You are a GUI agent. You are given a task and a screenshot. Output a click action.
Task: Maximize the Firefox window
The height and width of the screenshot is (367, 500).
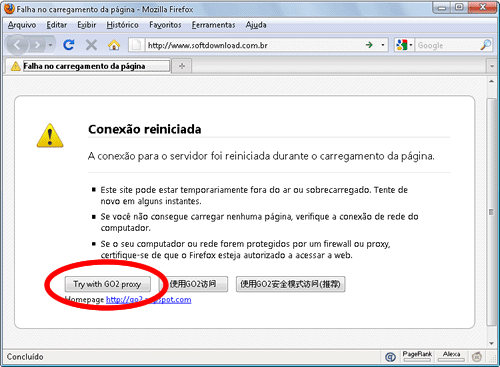click(459, 7)
